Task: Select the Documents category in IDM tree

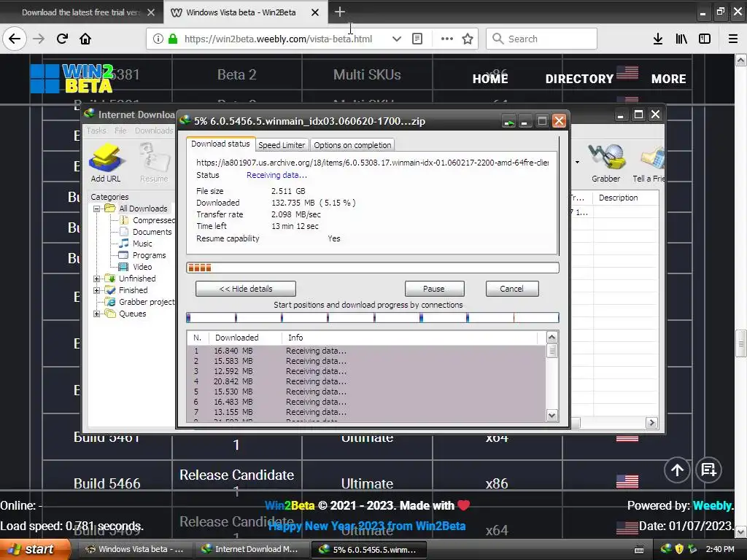Action: [152, 232]
